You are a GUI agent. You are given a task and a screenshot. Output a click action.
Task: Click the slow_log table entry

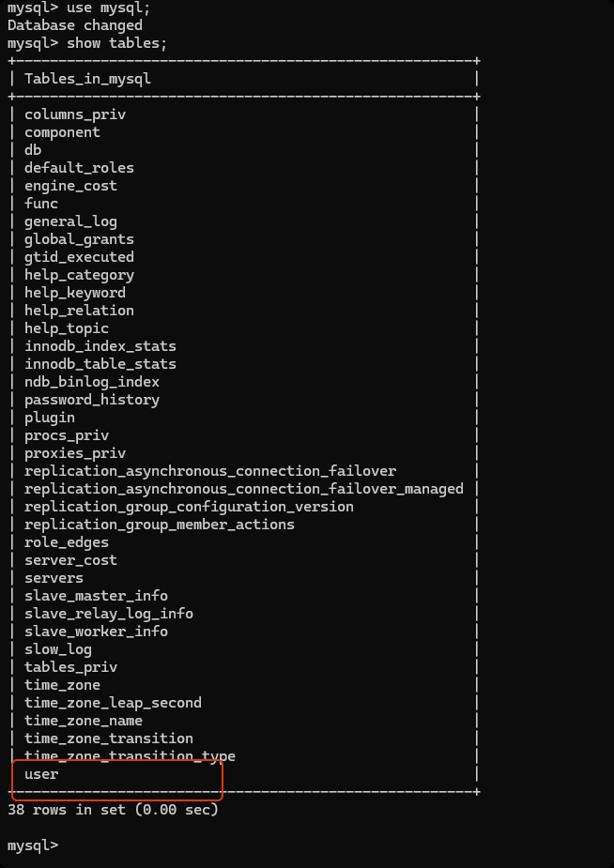(x=58, y=649)
